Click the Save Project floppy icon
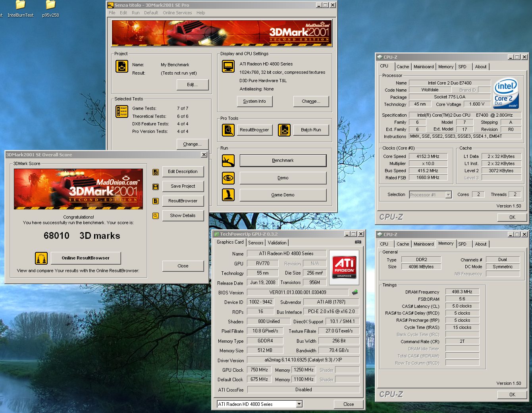532x413 pixels. click(x=156, y=186)
